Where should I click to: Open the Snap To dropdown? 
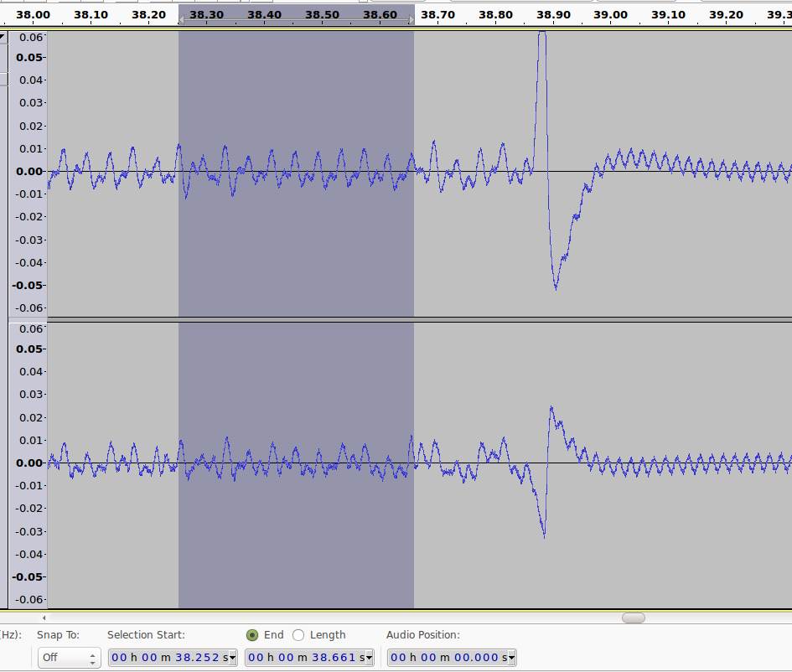(70, 658)
